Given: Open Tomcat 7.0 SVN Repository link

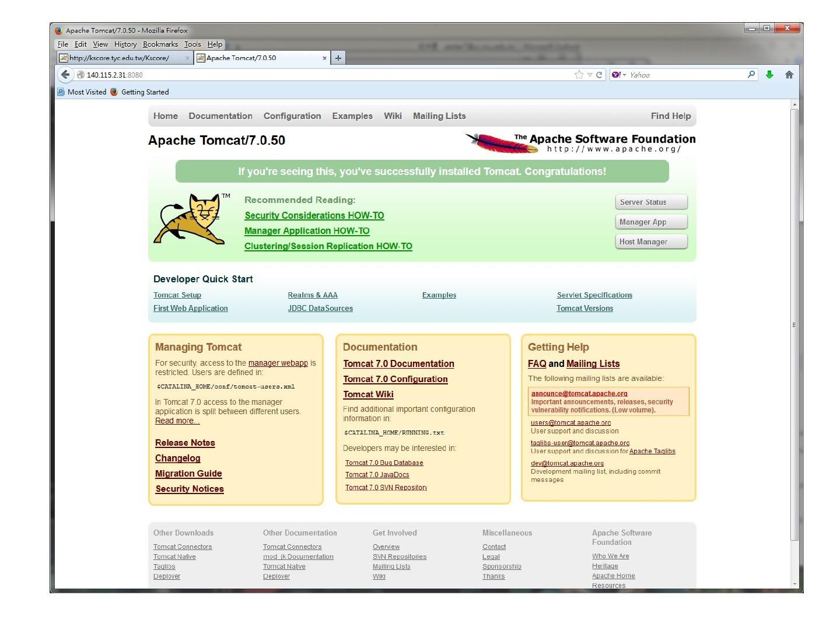Looking at the screenshot, I should [x=386, y=488].
